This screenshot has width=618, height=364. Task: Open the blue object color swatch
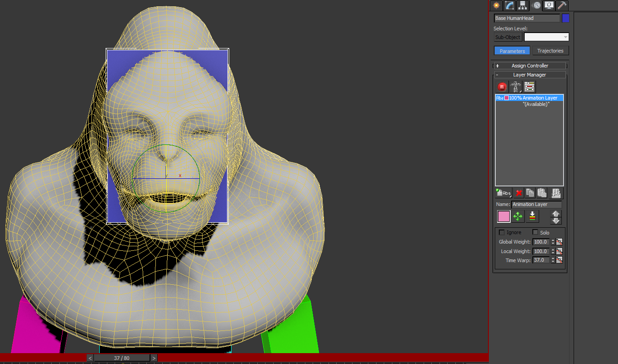565,18
